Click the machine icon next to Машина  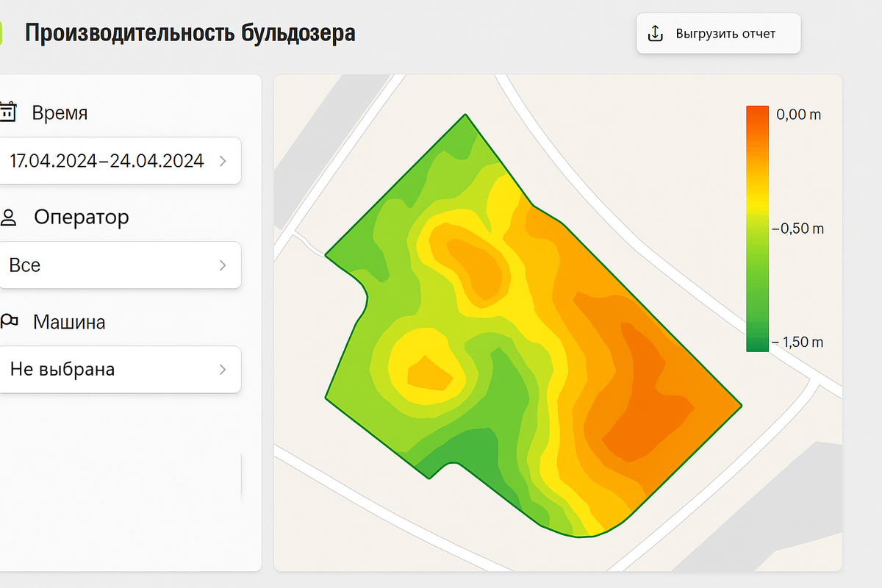9,321
